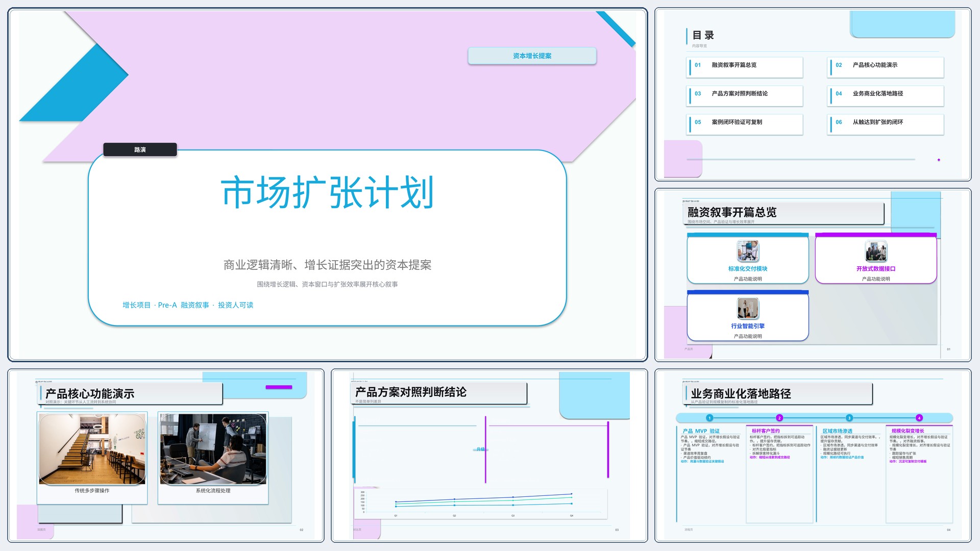Open the 目录 table of contents slide
The image size is (980, 551).
(x=813, y=94)
